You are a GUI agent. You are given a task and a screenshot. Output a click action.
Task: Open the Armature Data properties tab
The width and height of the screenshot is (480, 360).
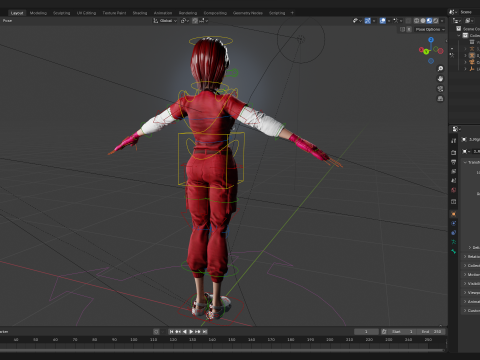(453, 242)
